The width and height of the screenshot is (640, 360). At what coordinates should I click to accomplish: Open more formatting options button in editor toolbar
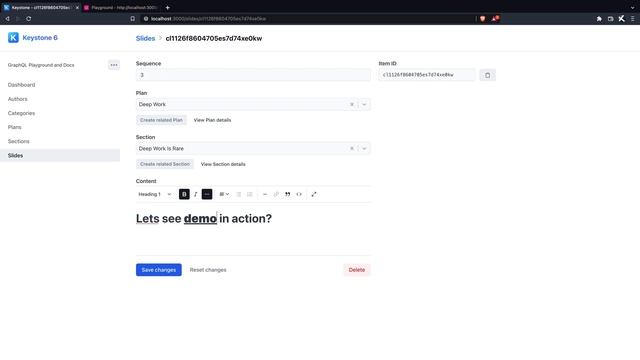coord(207,194)
